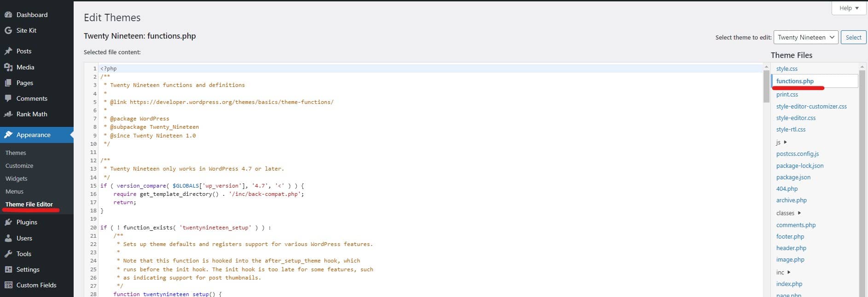This screenshot has width=868, height=297.
Task: Open the Media library menu
Action: coord(25,67)
